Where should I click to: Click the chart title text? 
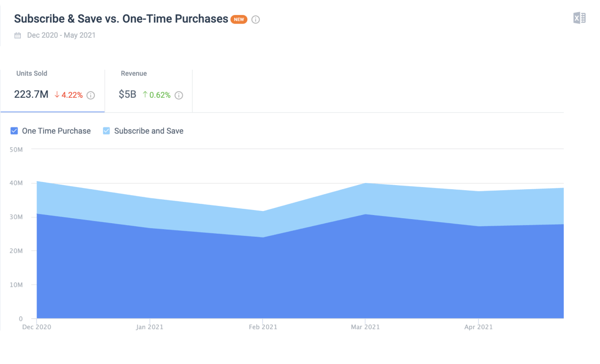coord(120,19)
